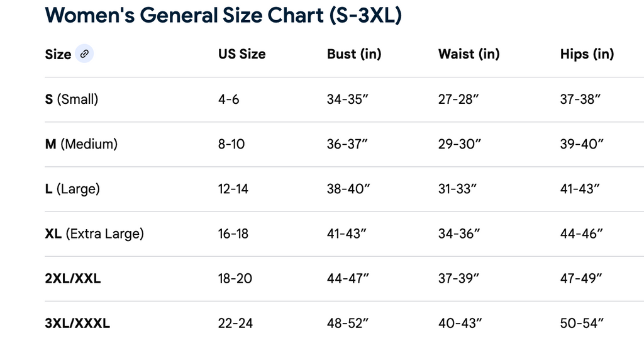The height and width of the screenshot is (345, 644).
Task: Select the L (Large) row label
Action: coord(72,189)
